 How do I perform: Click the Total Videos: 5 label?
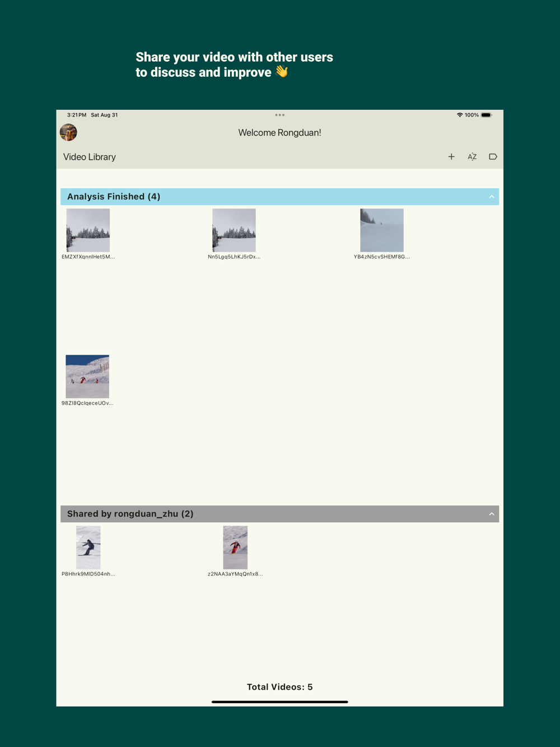280,687
